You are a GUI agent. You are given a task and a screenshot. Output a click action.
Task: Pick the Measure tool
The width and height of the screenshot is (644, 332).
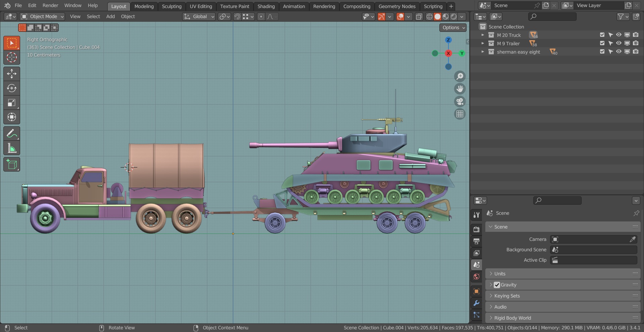click(12, 148)
